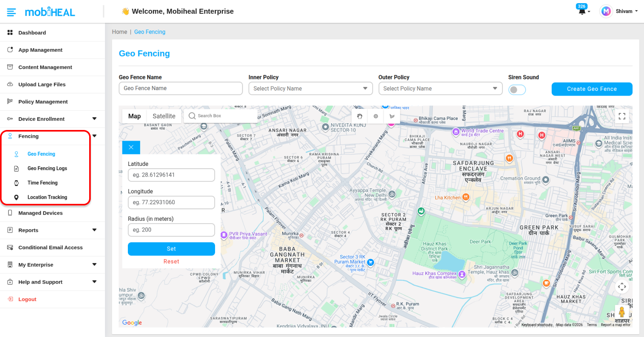Click the Device Enrollment key icon
This screenshot has height=337, width=644.
point(10,119)
